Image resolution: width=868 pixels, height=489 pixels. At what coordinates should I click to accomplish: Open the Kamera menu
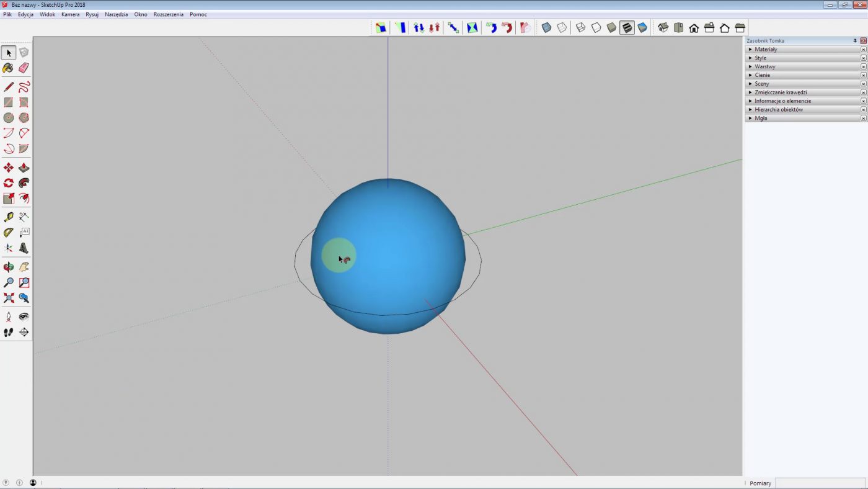(x=69, y=14)
